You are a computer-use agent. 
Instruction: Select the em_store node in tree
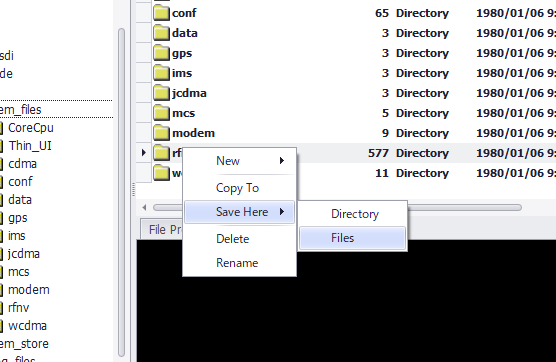[24, 344]
